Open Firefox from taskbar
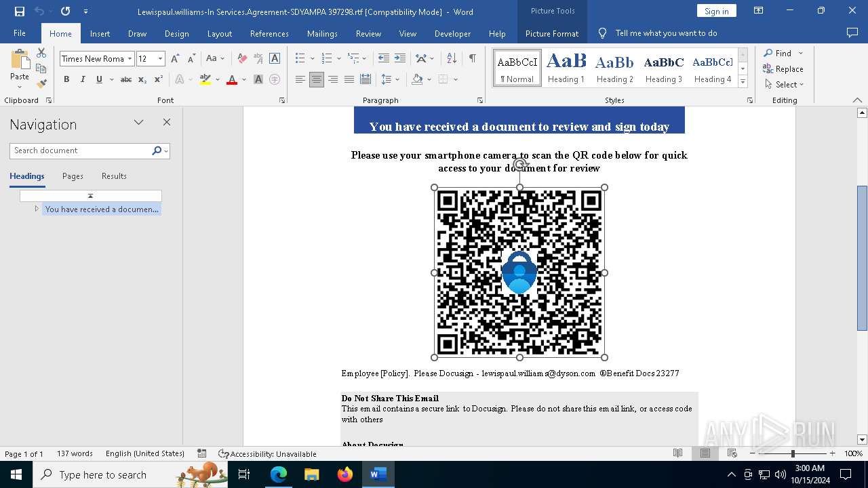 point(345,474)
